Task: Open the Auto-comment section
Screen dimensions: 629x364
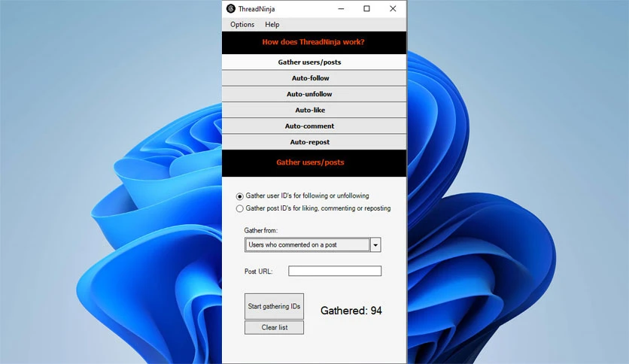Action: [314, 126]
